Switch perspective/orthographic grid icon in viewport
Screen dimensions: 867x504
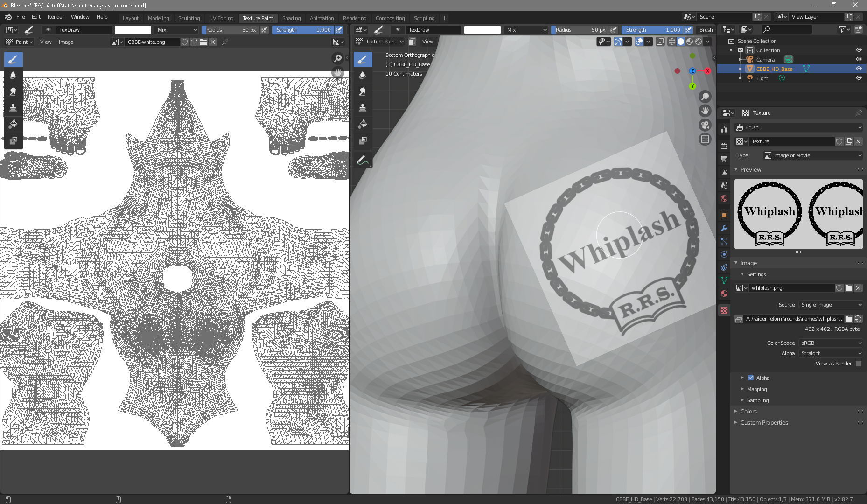pos(705,139)
